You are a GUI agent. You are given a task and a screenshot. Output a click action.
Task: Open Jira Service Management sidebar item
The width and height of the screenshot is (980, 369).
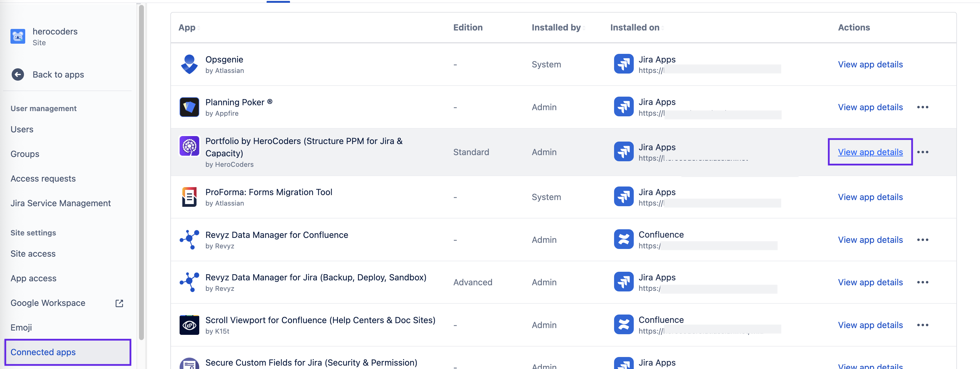[61, 203]
